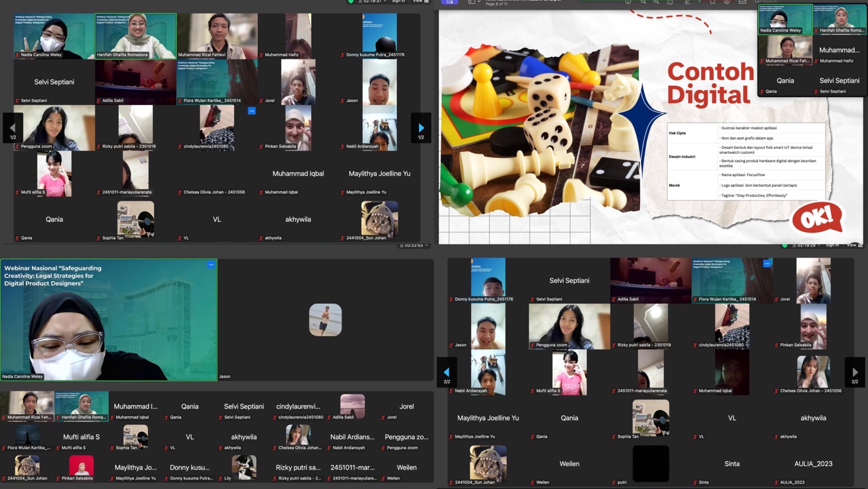Open the info inspector icon in Preview

[x=628, y=2]
